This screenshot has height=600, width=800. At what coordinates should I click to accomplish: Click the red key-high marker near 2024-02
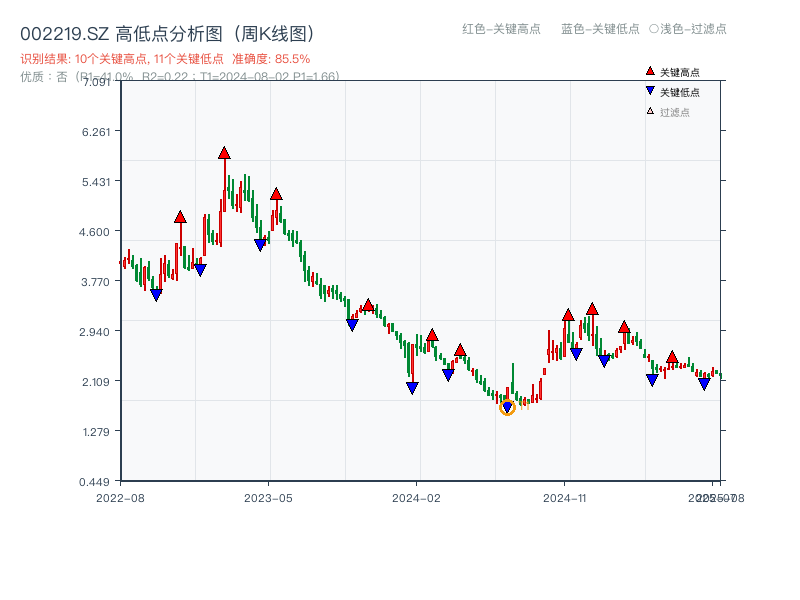coord(433,333)
